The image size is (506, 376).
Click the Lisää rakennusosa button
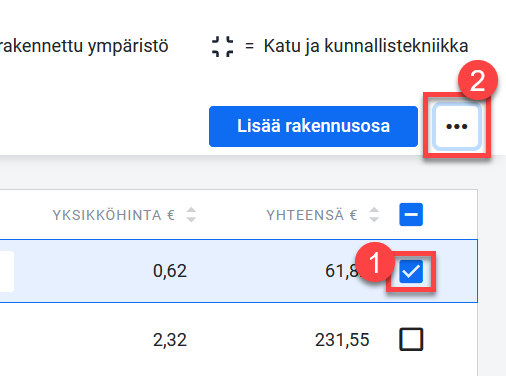pyautogui.click(x=313, y=126)
